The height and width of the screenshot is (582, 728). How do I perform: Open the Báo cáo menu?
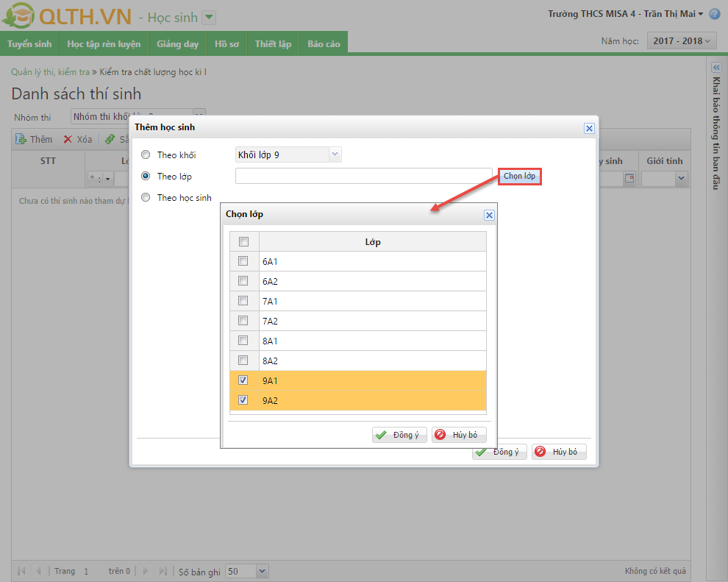[324, 44]
